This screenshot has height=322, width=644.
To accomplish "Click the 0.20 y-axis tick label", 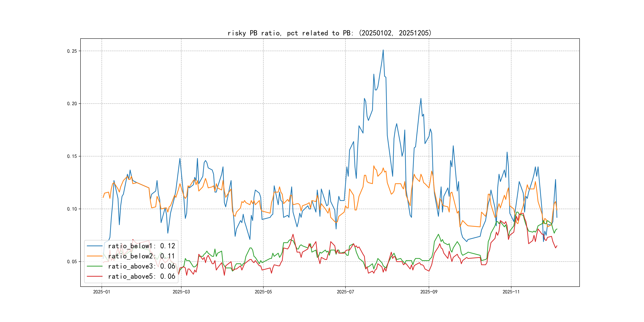I will tap(72, 104).
